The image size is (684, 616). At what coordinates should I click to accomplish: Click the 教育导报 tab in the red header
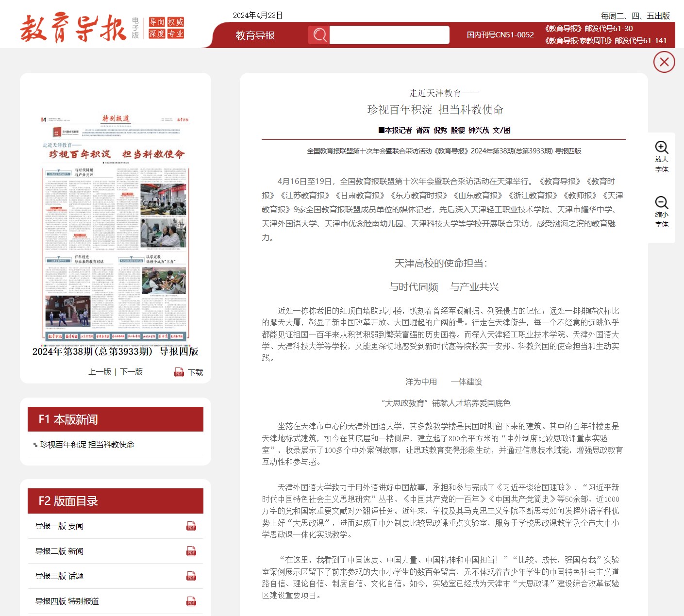[255, 35]
